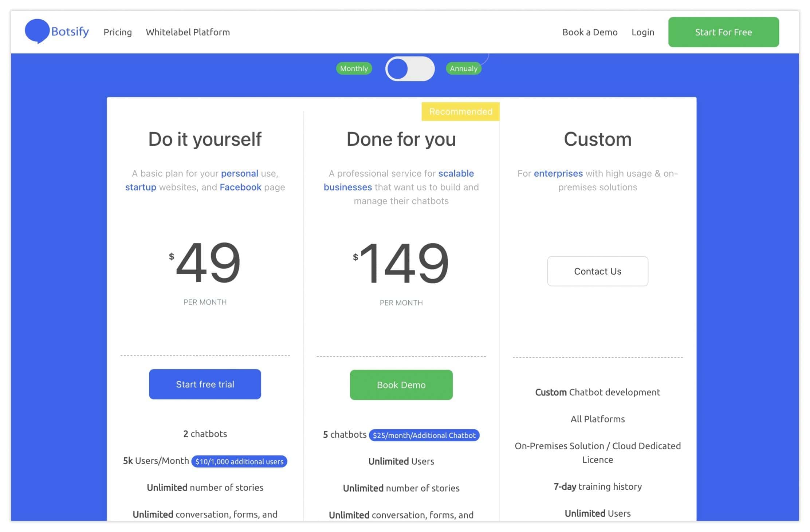The width and height of the screenshot is (810, 532).
Task: Click the Contact Us button
Action: [x=597, y=271]
